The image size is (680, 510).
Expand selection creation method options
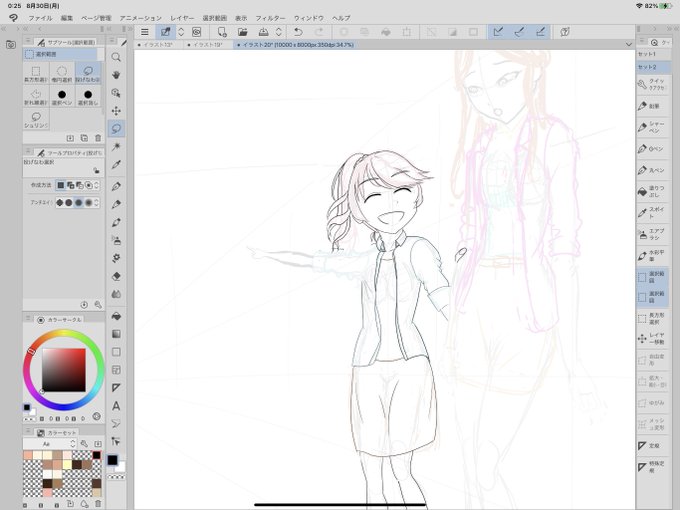(x=96, y=185)
